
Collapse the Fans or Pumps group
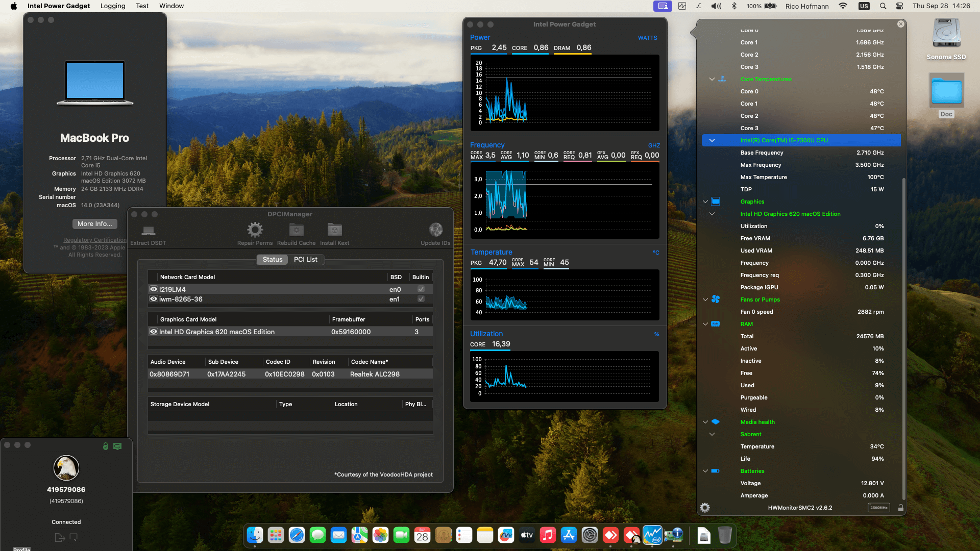point(705,299)
